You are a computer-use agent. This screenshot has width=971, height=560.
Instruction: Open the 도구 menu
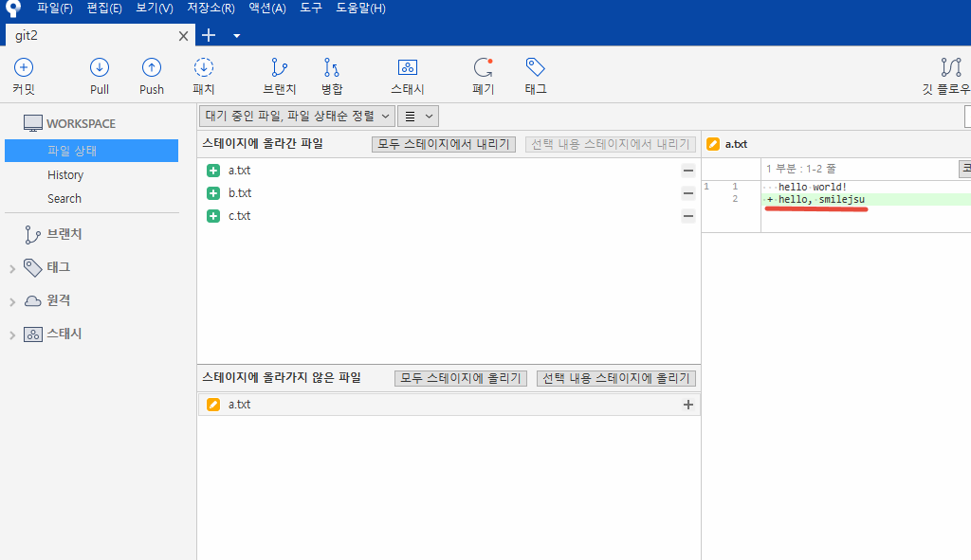click(311, 8)
